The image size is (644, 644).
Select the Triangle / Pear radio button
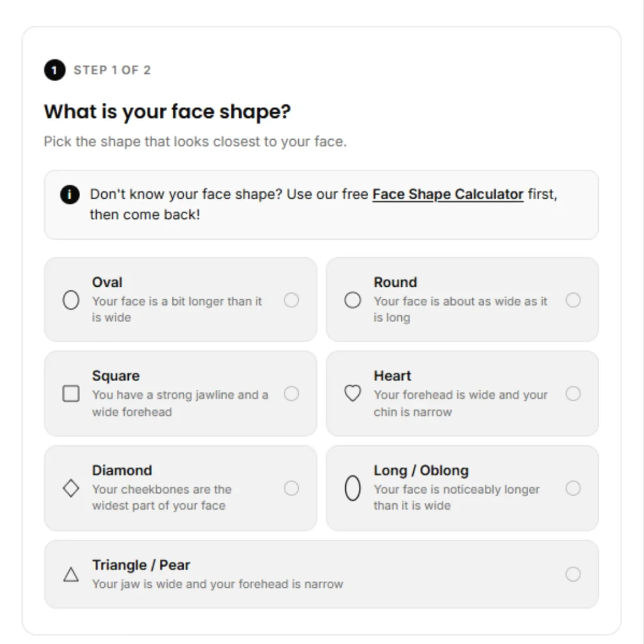[573, 574]
